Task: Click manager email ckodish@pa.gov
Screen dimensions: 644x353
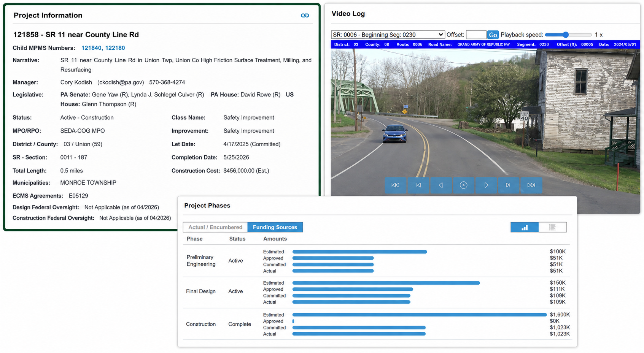Action: point(121,82)
